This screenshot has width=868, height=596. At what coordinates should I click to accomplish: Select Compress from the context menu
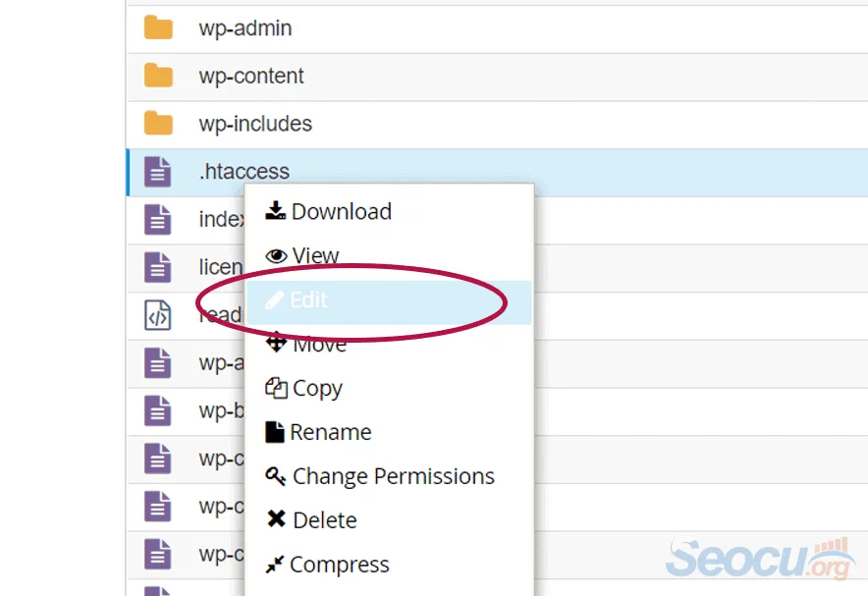tap(340, 564)
